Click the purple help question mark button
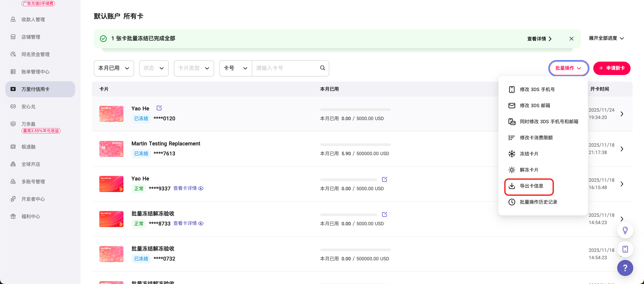Screen dimensions: 644x284 point(625,268)
